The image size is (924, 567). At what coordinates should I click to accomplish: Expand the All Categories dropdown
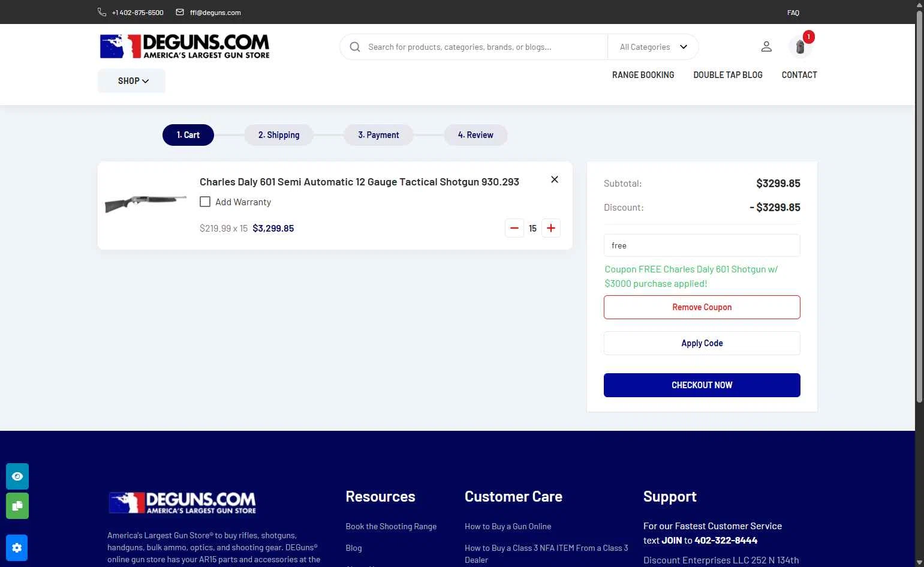(653, 47)
